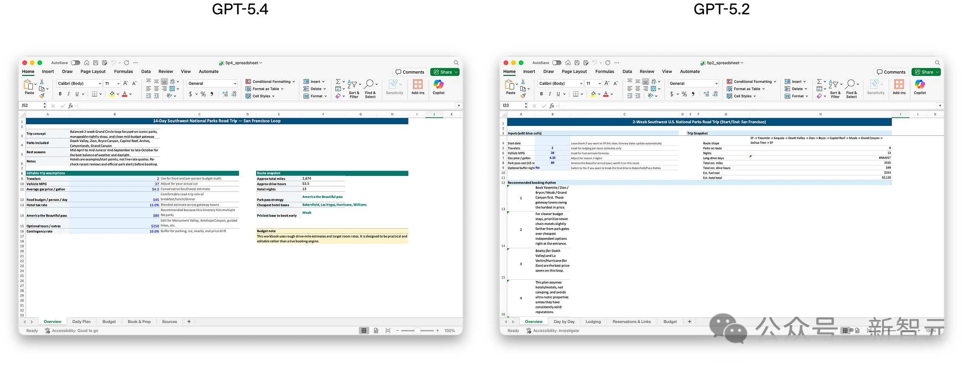
Task: Expand Conditional Formatting in the right Excel window
Action: click(752, 81)
